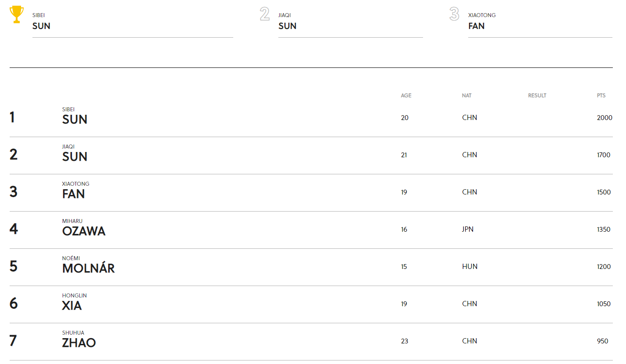
Task: Sort by the AGE column header
Action: pos(406,95)
